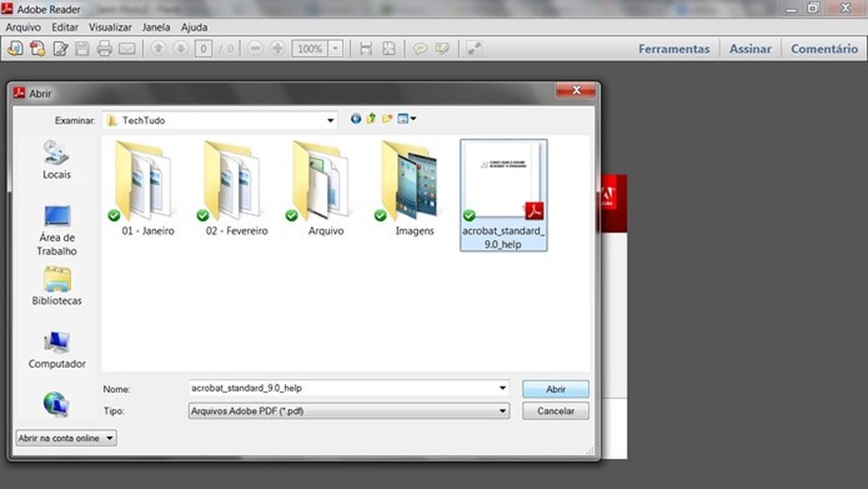Screen dimensions: 868x489
Task: Click the zoom in plus icon
Action: (277, 49)
